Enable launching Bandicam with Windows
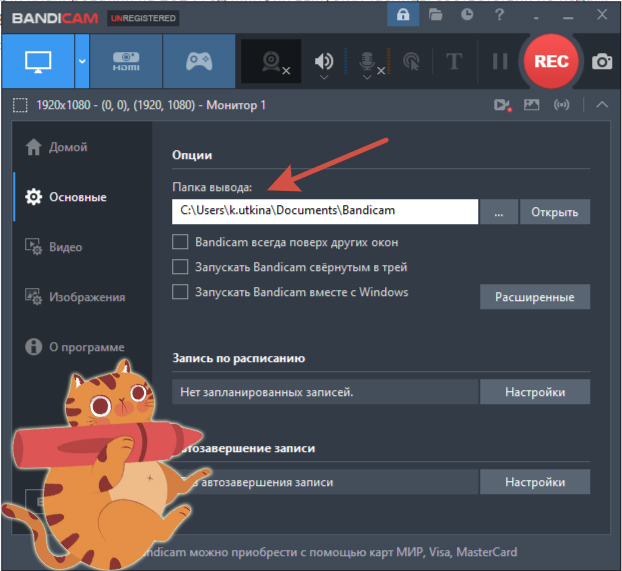The image size is (622, 571). click(181, 292)
